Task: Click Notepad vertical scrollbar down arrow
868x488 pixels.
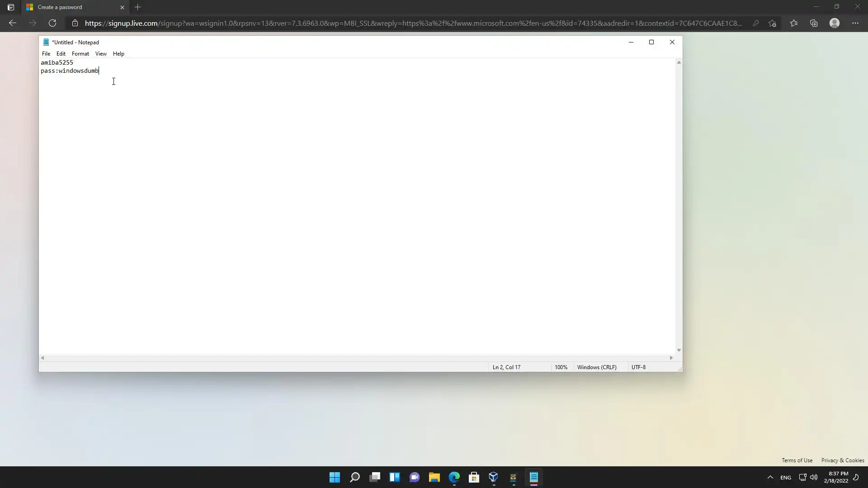Action: (x=679, y=350)
